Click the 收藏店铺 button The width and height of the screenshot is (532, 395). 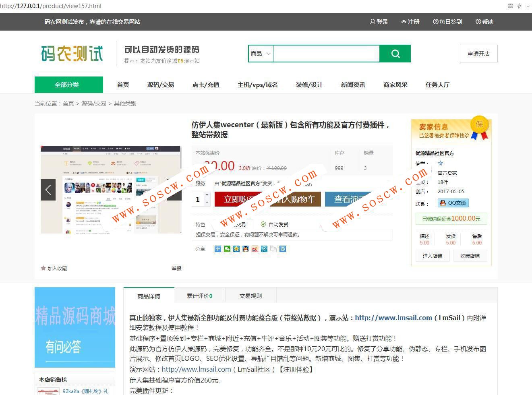coord(470,256)
